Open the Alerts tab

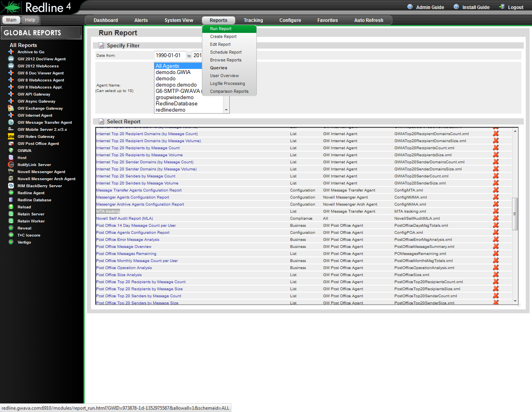[141, 20]
